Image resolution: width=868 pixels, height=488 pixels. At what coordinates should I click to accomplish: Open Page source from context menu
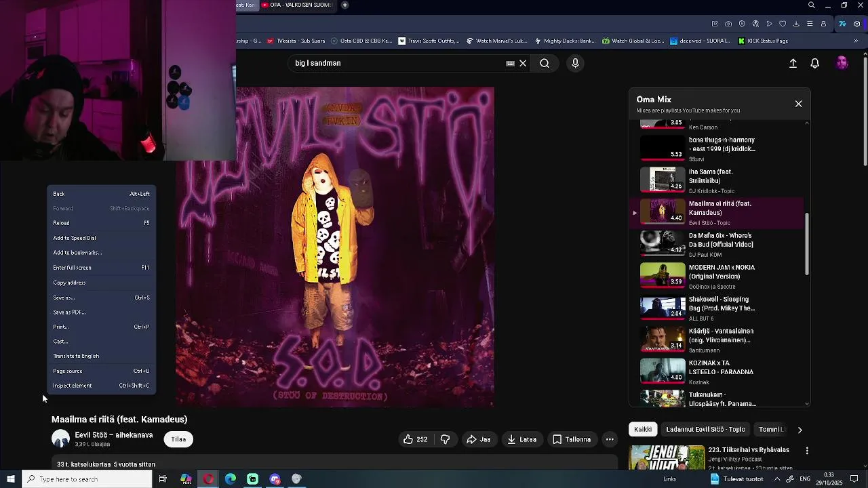click(x=101, y=371)
